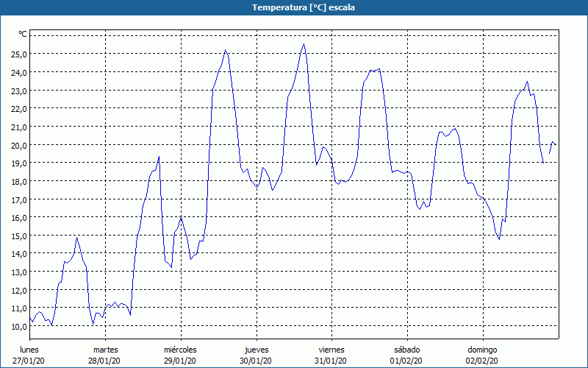Select the 16,0 y-axis label
Viewport: 588px width, 368px height.
tap(19, 218)
